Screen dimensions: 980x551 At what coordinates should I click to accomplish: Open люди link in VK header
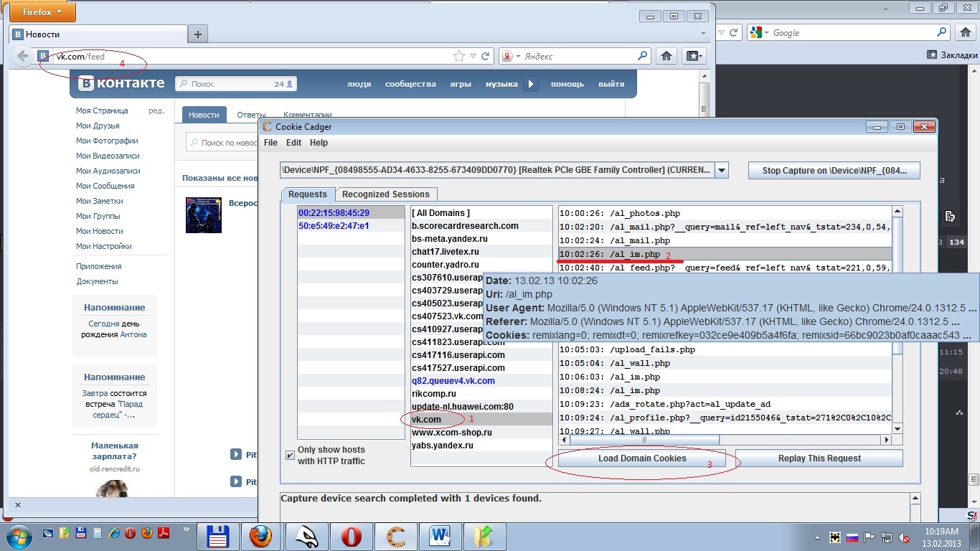click(x=359, y=84)
